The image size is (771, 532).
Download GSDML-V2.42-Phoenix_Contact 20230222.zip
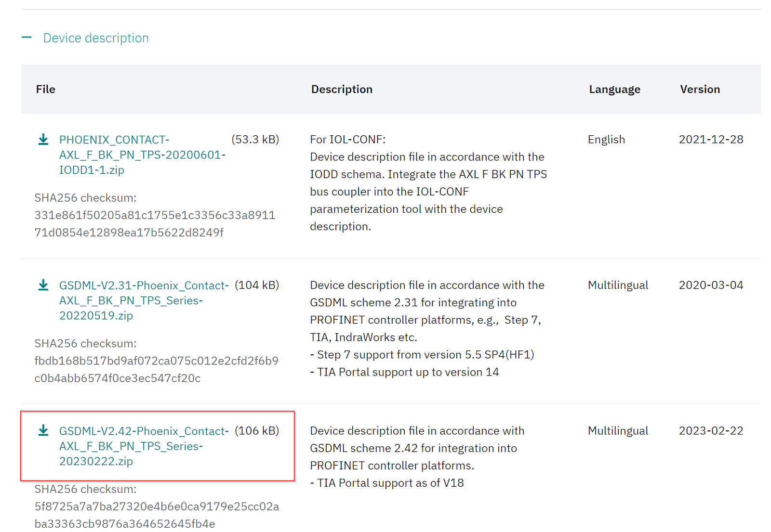[x=144, y=446]
